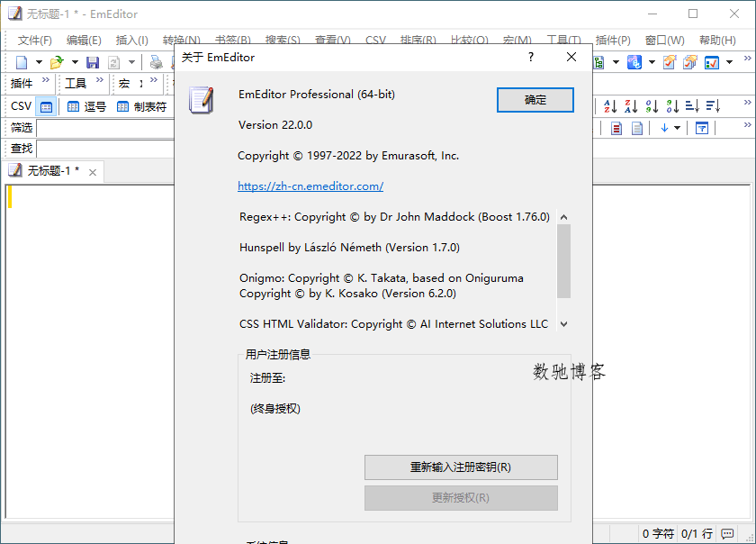
Task: Open the New file dropdown arrow
Action: (39, 62)
